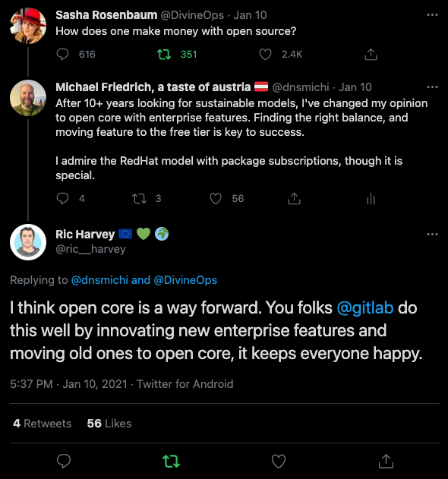Open Ric Harvey's profile picture
The image size is (448, 479).
[x=28, y=242]
